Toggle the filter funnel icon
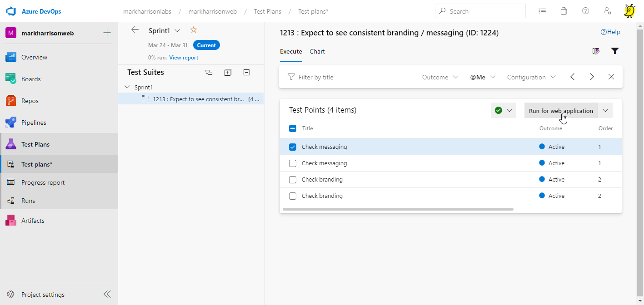644x305 pixels. [614, 51]
